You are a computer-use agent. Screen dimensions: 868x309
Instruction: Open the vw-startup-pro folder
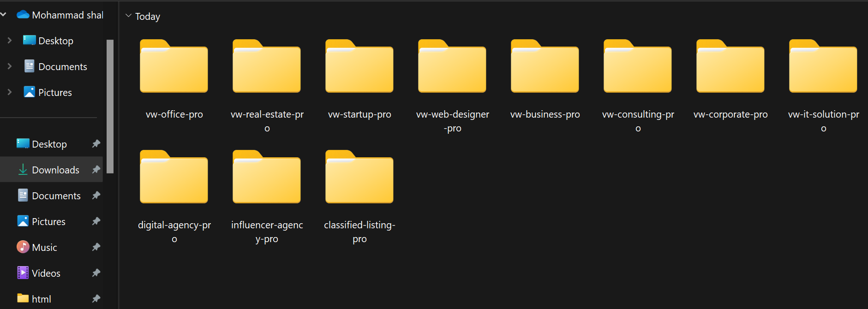[x=359, y=67]
